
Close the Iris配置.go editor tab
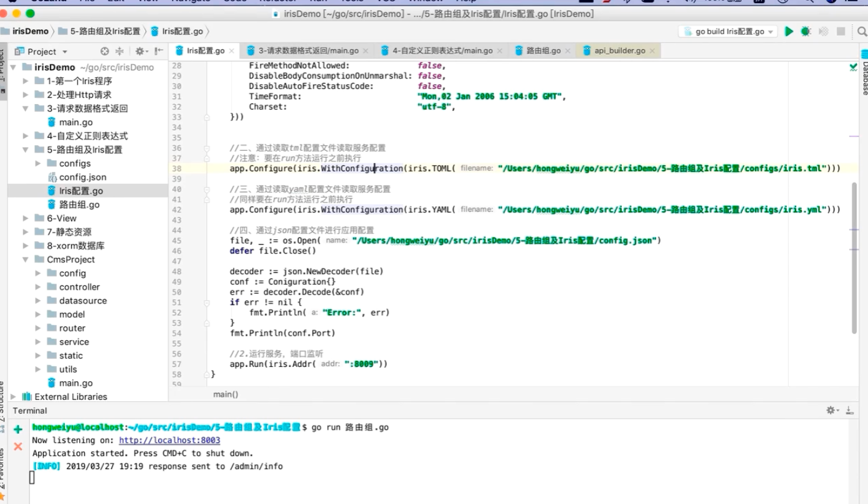point(232,51)
